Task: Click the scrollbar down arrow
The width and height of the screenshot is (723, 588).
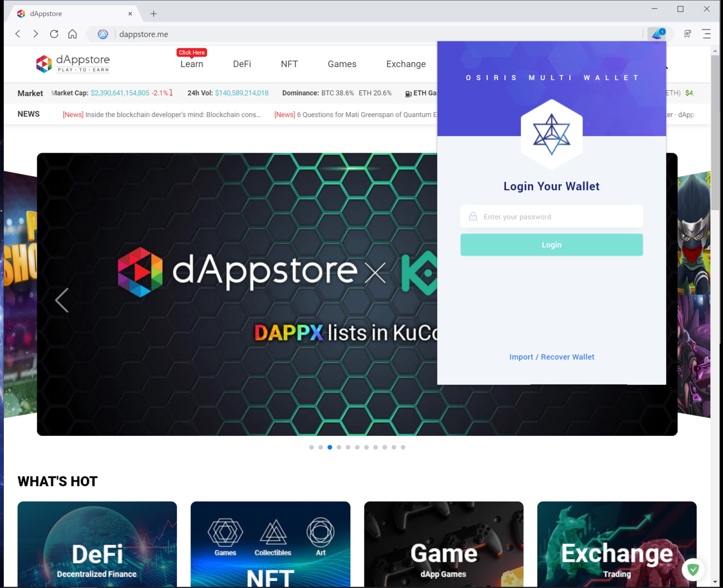Action: point(715,582)
